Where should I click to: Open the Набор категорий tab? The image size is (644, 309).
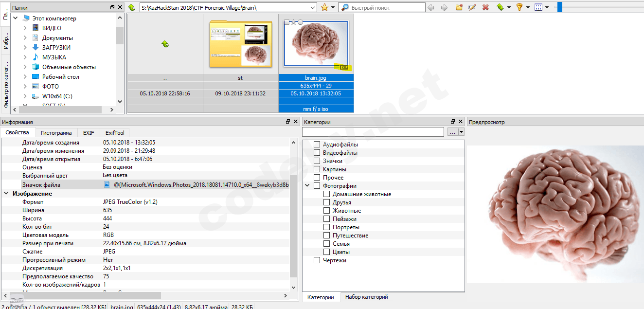click(x=366, y=297)
